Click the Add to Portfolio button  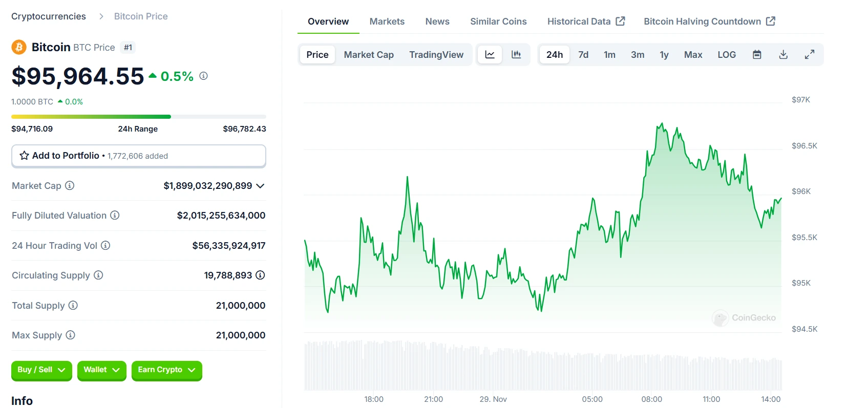pos(139,156)
